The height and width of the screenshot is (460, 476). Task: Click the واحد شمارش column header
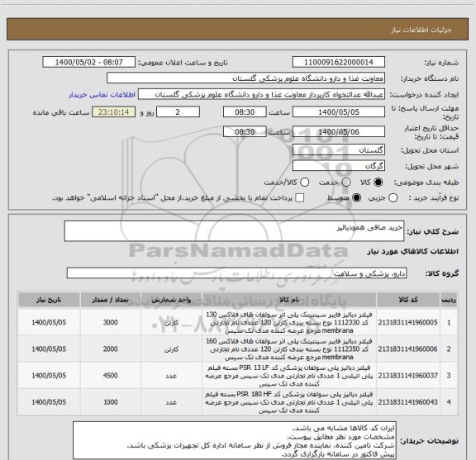[x=172, y=300]
